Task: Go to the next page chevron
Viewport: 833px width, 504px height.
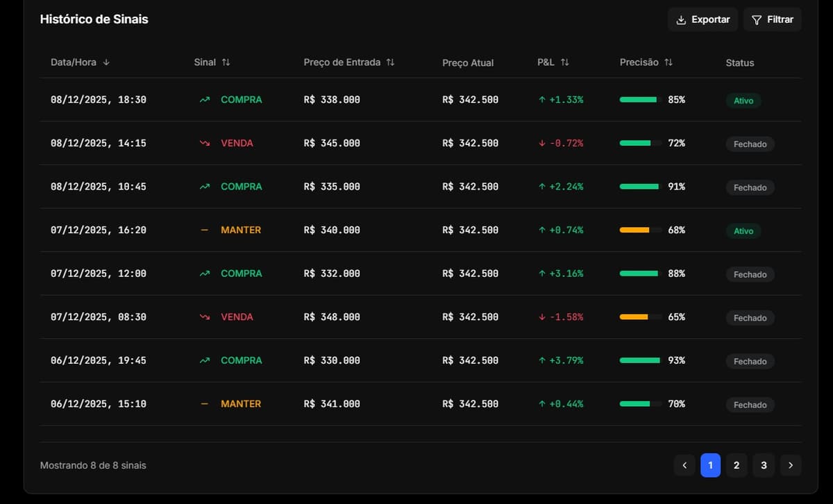Action: pos(791,465)
